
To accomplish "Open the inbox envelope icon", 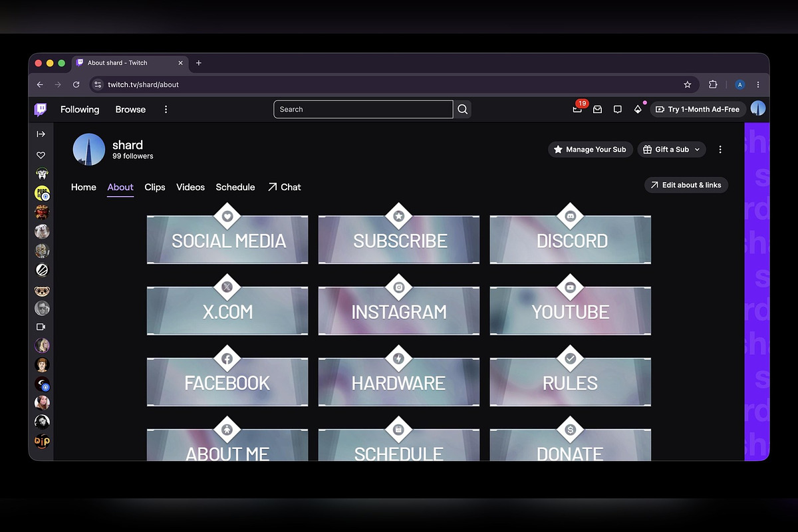I will (597, 109).
